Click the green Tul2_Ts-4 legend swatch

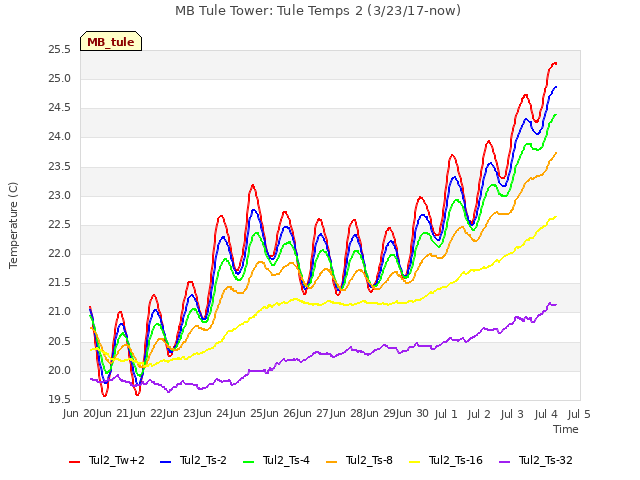248,462
